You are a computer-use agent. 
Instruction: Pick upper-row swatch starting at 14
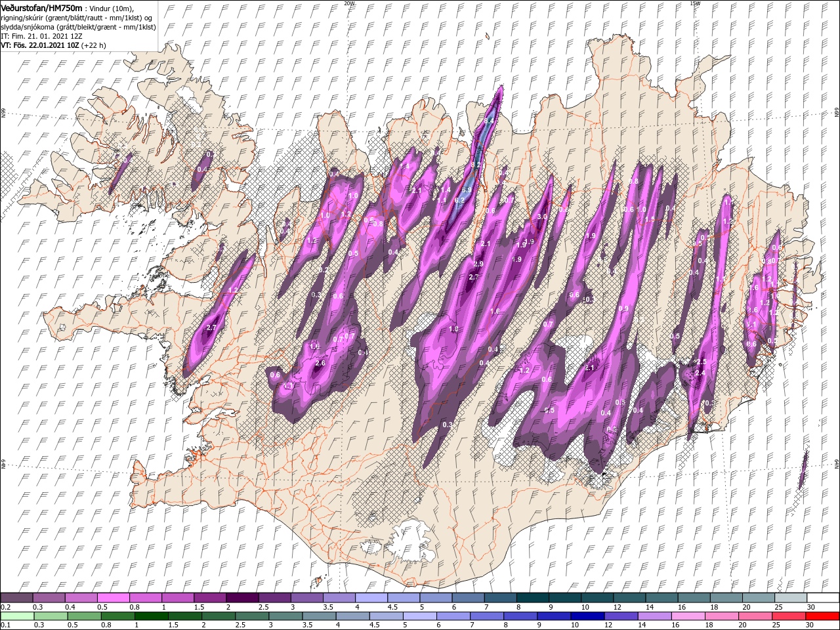click(x=662, y=597)
